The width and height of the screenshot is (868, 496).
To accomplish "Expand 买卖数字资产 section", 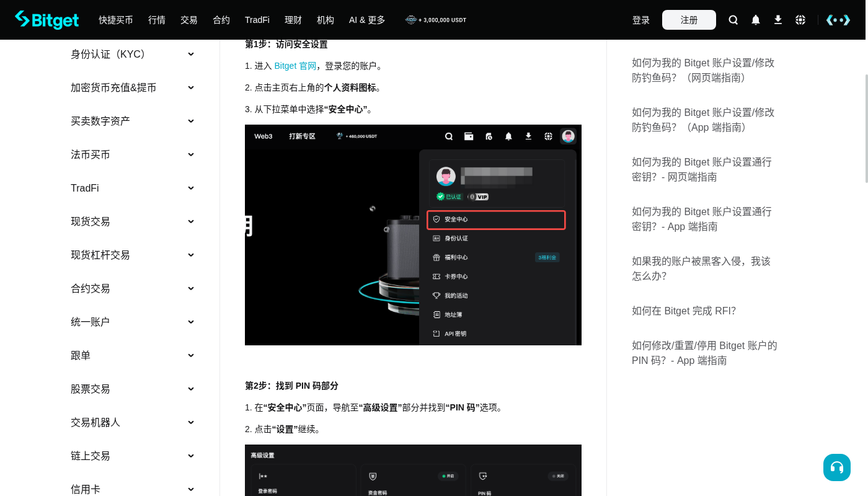I will pyautogui.click(x=133, y=121).
